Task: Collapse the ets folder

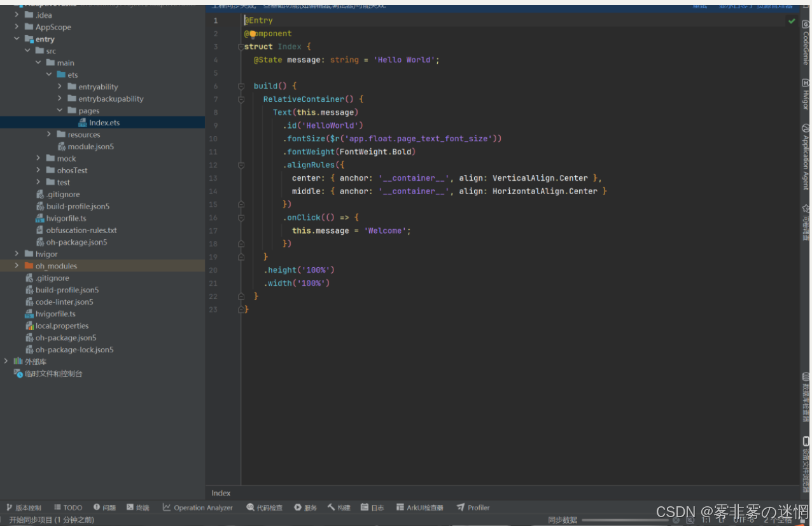Action: (50, 74)
